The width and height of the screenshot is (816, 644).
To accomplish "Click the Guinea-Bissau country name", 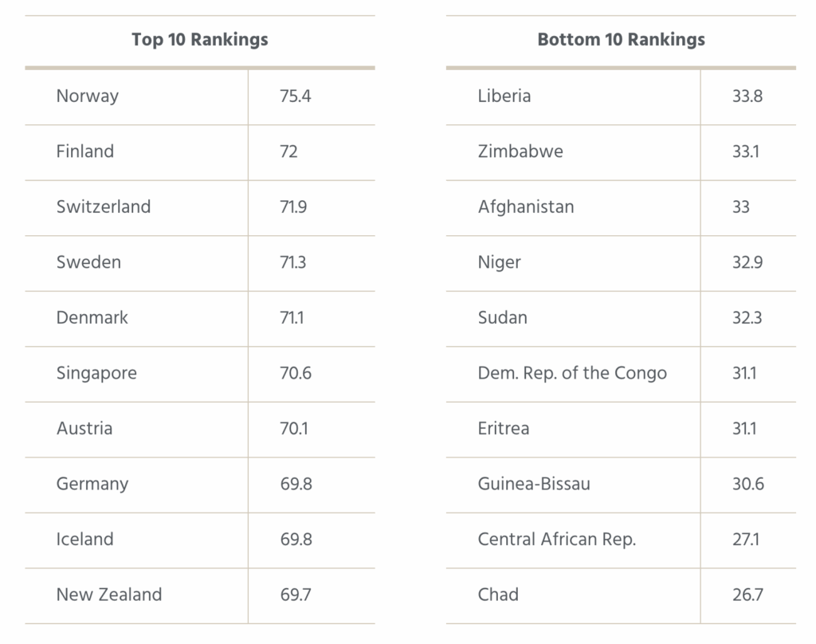I will tap(534, 484).
